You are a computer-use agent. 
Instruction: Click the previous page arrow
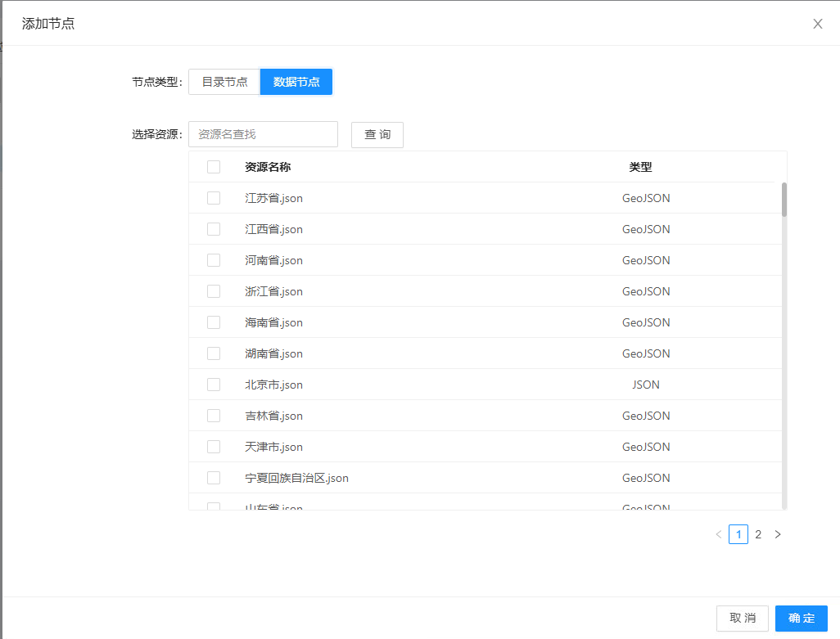[718, 533]
